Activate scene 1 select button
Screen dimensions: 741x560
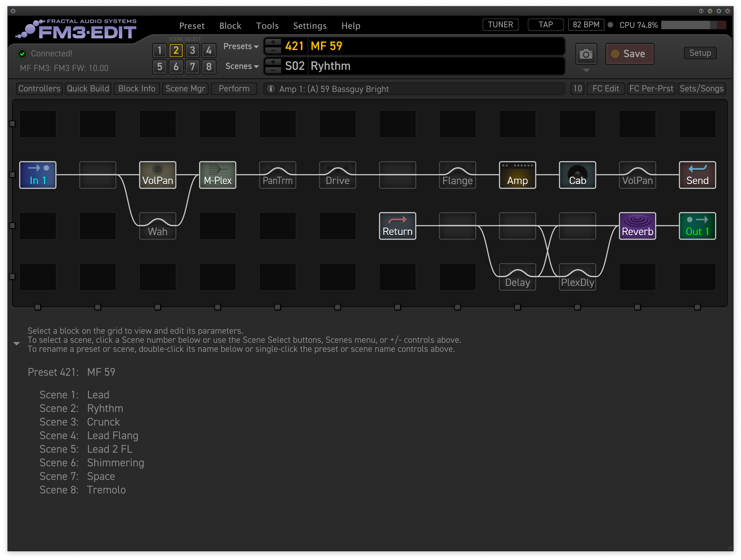(160, 50)
